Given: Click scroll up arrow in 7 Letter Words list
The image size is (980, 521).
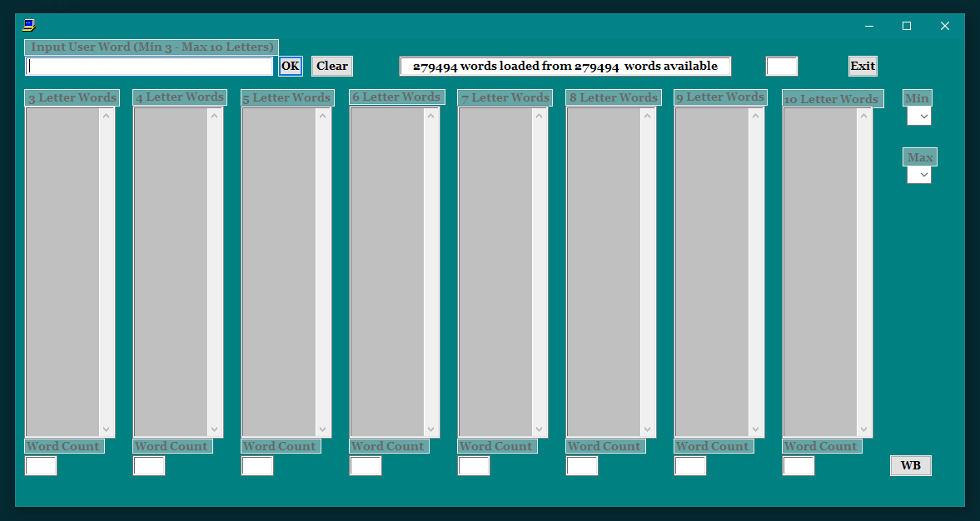Looking at the screenshot, I should (539, 116).
